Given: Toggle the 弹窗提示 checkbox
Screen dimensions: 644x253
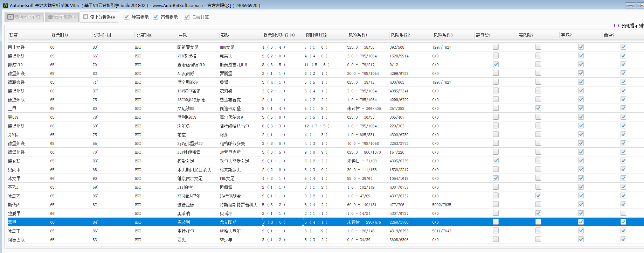Looking at the screenshot, I should coord(126,17).
